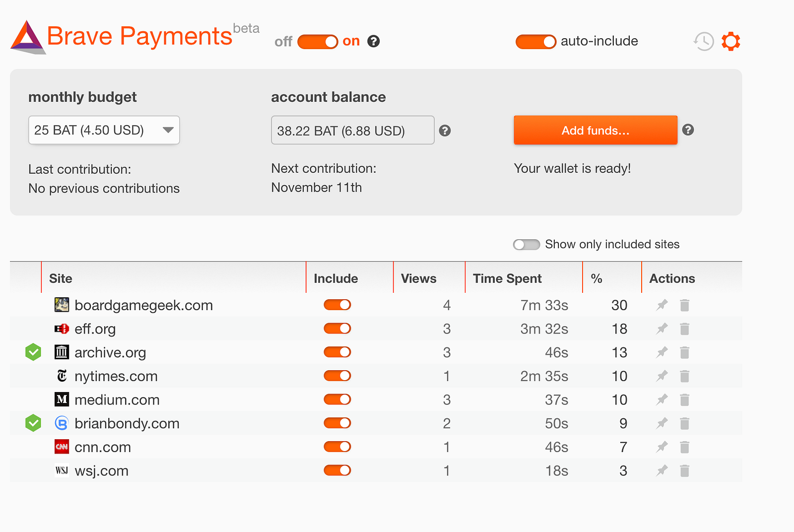Pin the boardgamegeek.com site
The image size is (794, 532).
coord(662,305)
